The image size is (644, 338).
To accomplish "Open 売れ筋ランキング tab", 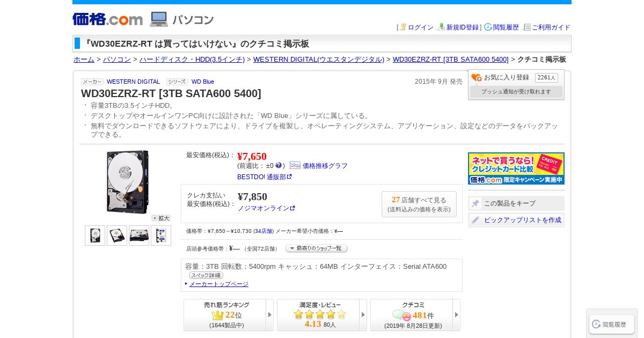I will point(225,315).
